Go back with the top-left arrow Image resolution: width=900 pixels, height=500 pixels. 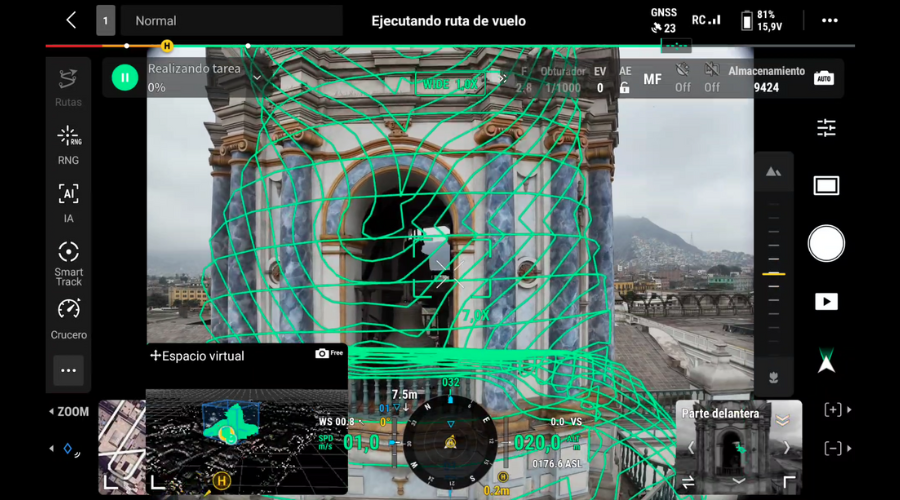pyautogui.click(x=71, y=20)
